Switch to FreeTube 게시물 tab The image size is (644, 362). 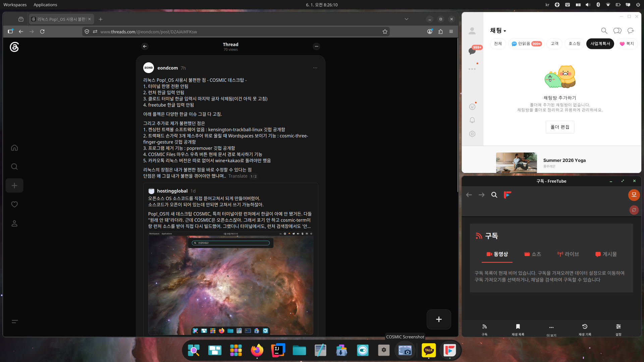pyautogui.click(x=606, y=254)
